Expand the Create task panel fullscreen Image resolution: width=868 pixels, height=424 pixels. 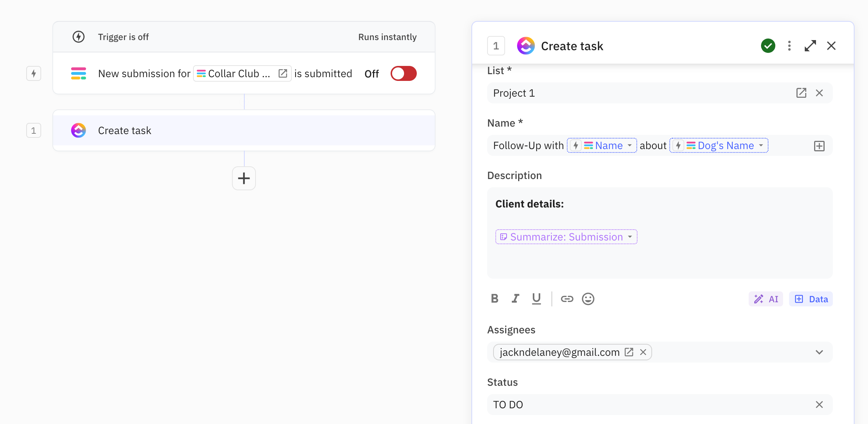pos(810,46)
